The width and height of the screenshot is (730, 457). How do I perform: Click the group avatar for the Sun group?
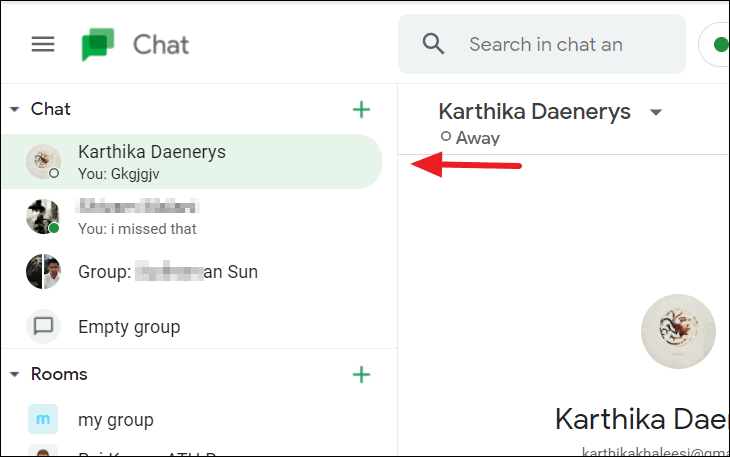coord(43,271)
